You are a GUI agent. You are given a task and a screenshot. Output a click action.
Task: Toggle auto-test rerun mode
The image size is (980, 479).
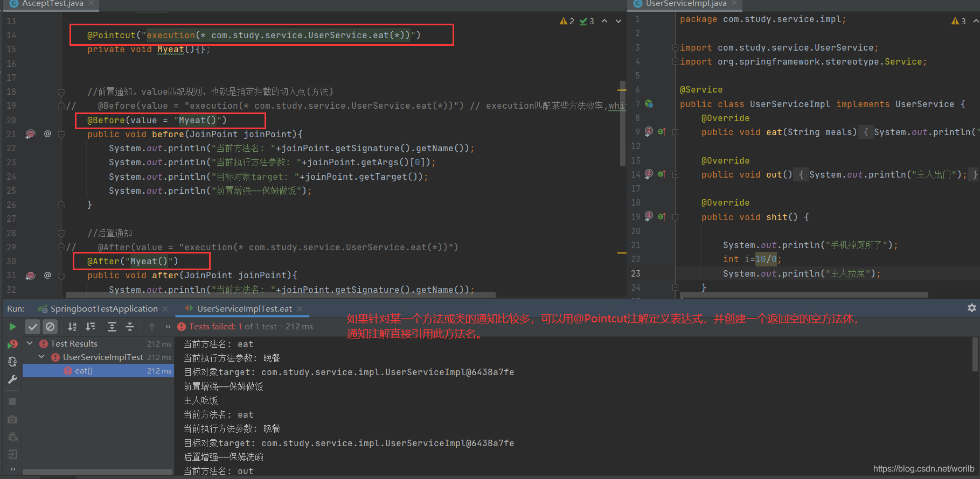click(x=12, y=362)
